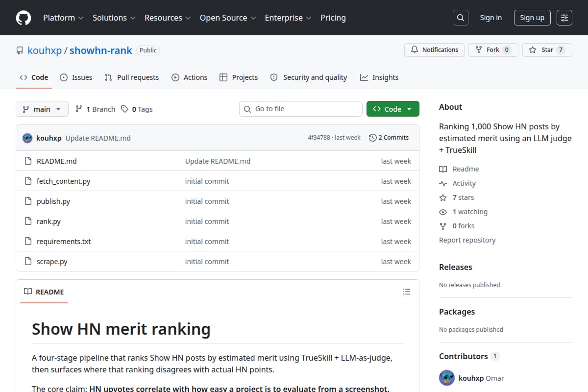
Task: Click the history clock icon near Commits
Action: coord(372,138)
